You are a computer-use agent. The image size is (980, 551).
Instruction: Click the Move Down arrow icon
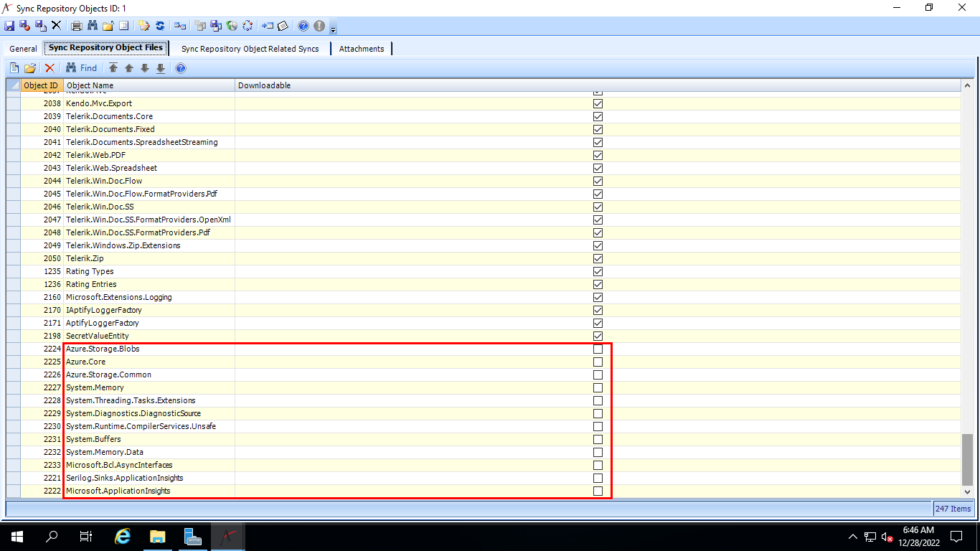[x=145, y=68]
